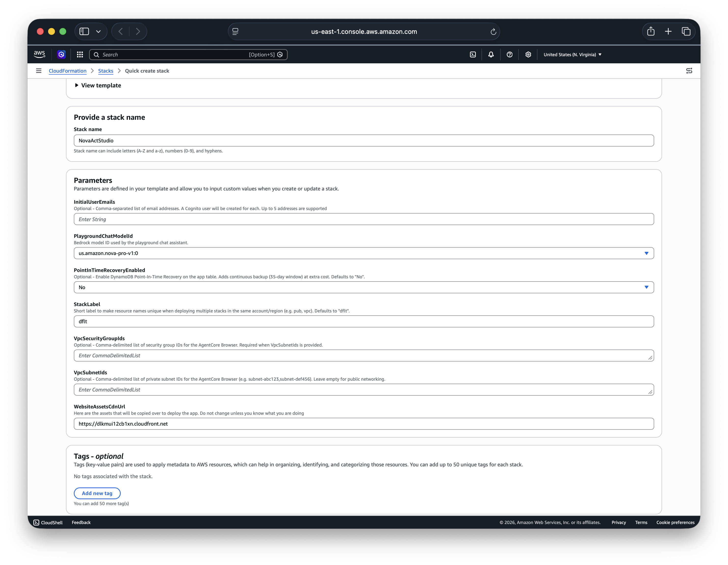
Task: Click the Parameters section heading
Action: tap(93, 180)
